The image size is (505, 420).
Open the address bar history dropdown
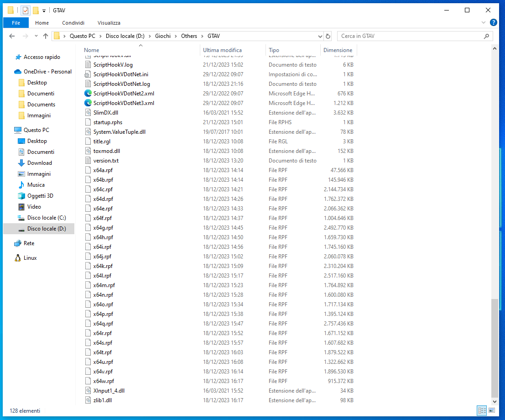click(320, 36)
